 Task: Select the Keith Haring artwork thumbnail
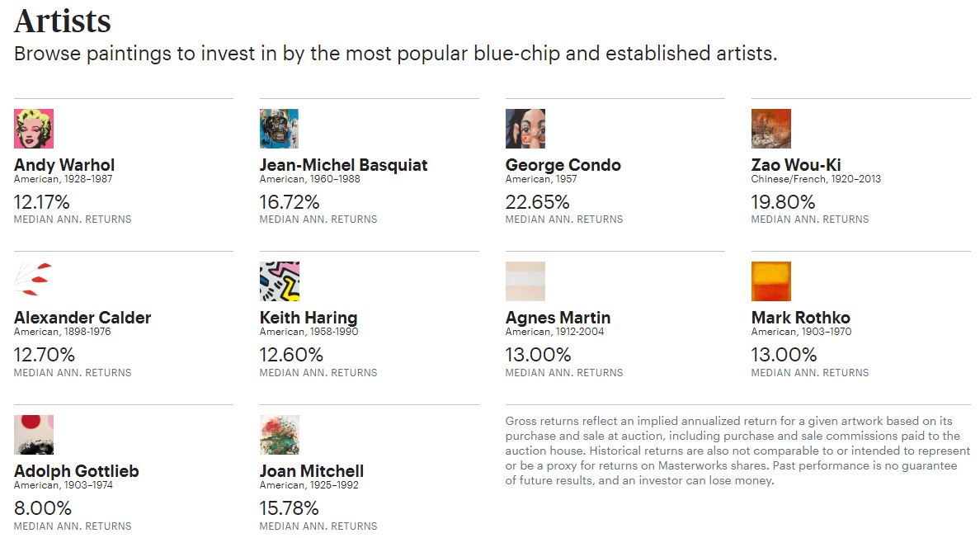[x=280, y=281]
